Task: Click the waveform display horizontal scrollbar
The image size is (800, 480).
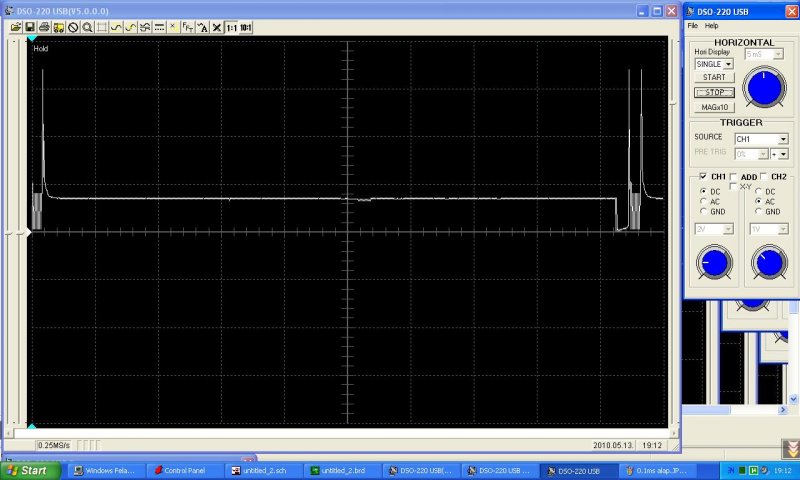Action: [x=341, y=434]
